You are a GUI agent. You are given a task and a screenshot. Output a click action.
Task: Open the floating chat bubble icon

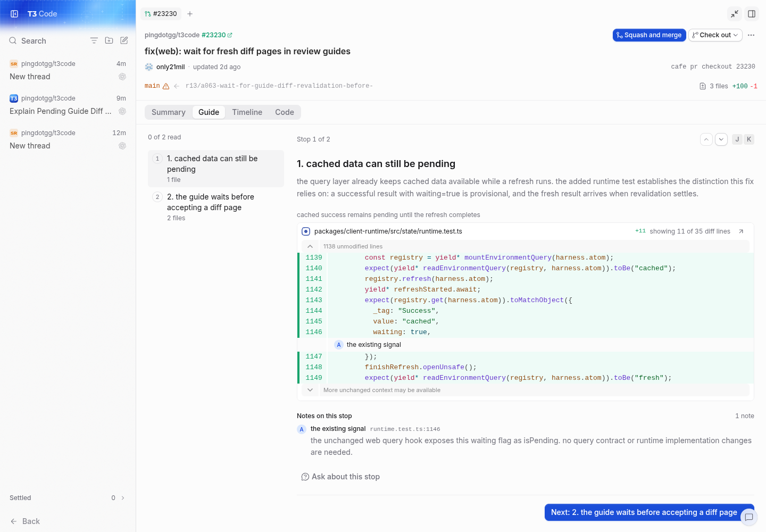point(749,517)
